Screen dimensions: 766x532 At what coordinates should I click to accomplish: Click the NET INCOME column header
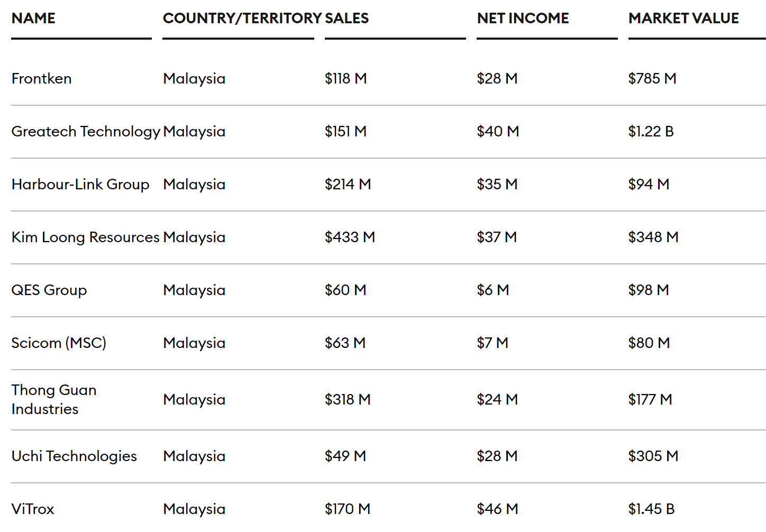pos(523,18)
